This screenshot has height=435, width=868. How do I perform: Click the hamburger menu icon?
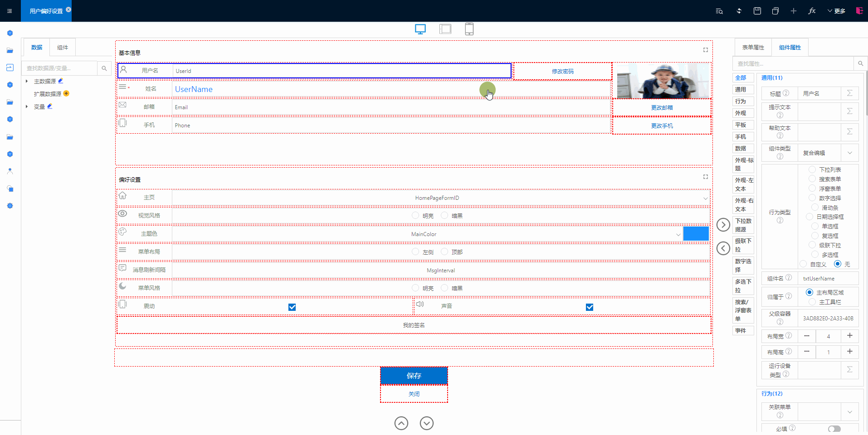[x=10, y=11]
